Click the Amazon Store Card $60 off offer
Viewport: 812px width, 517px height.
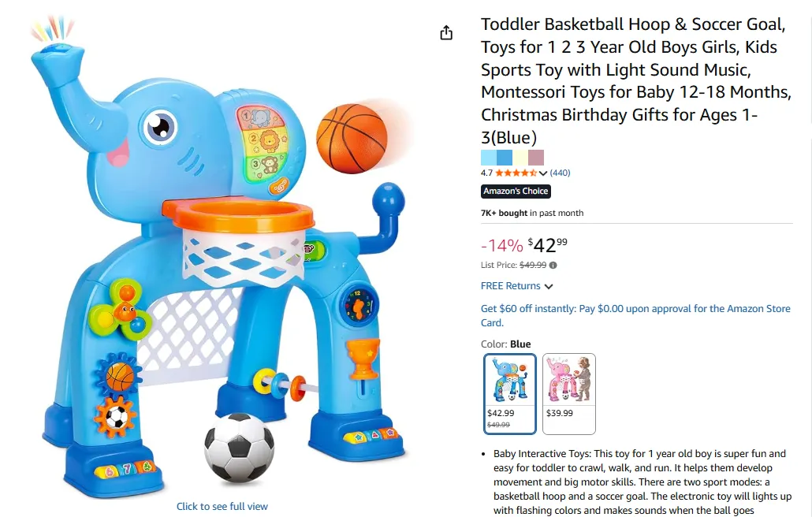pyautogui.click(x=635, y=315)
